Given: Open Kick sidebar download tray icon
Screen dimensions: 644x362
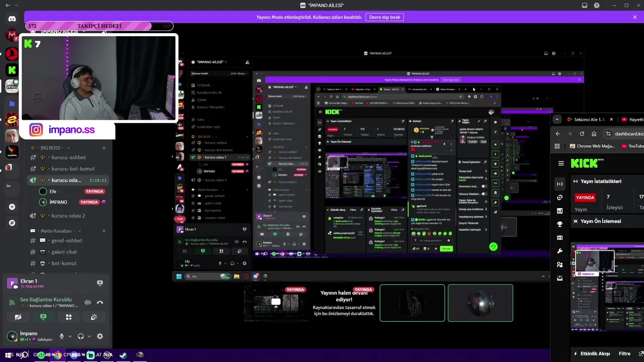Looking at the screenshot, I should (559, 278).
